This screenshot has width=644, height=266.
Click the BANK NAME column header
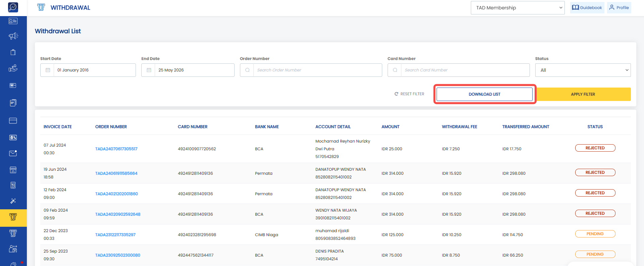(267, 127)
